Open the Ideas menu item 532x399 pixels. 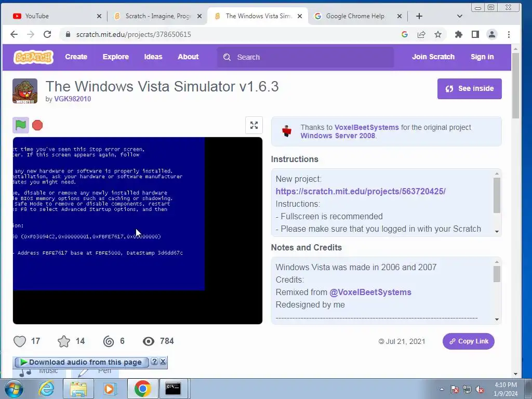153,57
